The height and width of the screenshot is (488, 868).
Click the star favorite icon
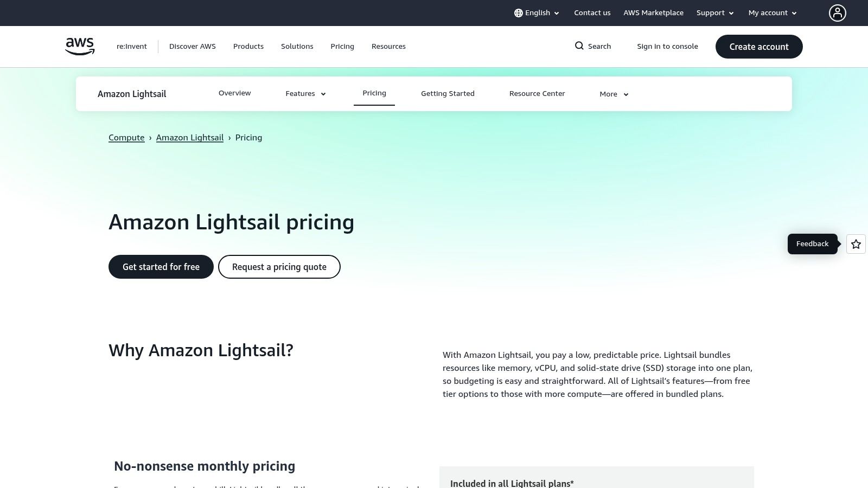tap(856, 244)
